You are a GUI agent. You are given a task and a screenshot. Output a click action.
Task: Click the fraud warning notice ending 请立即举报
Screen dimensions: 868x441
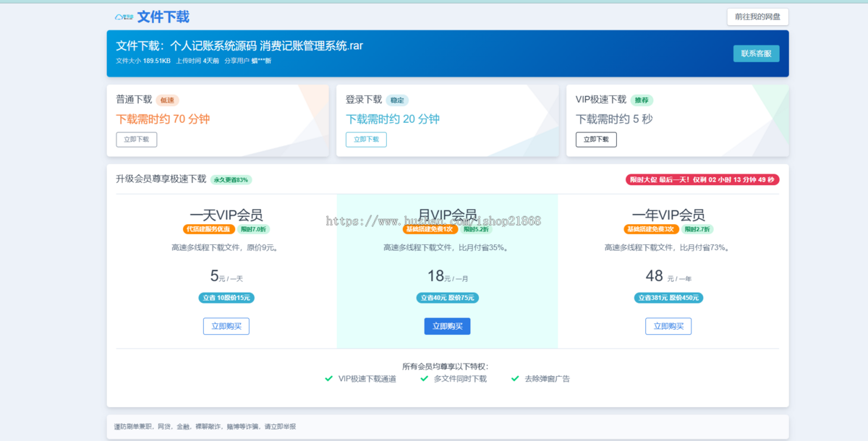(205, 427)
